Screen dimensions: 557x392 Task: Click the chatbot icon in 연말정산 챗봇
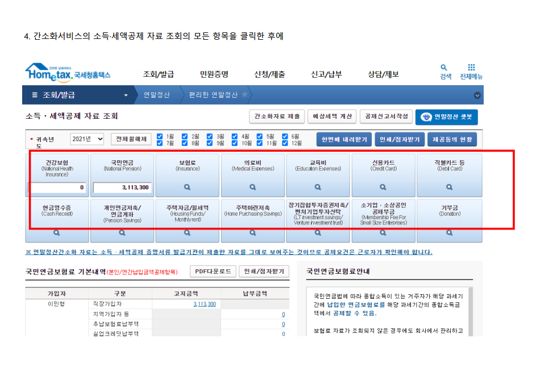click(426, 117)
